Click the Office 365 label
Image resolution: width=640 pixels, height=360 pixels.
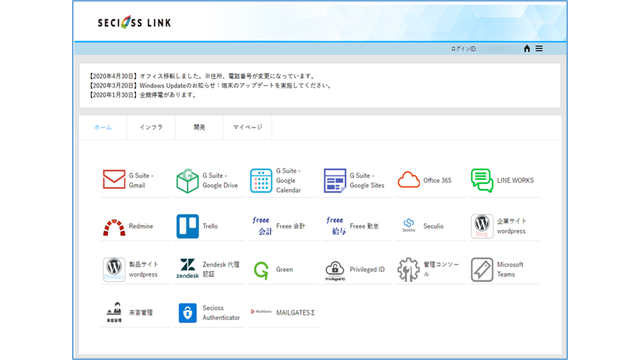437,180
